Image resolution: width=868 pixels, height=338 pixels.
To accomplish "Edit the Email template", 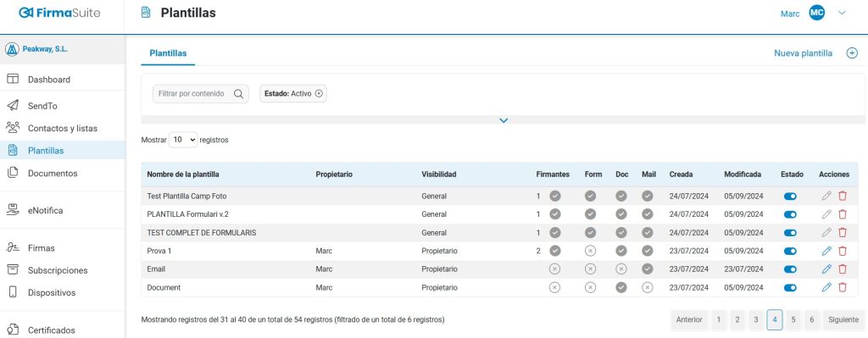I will tap(826, 269).
